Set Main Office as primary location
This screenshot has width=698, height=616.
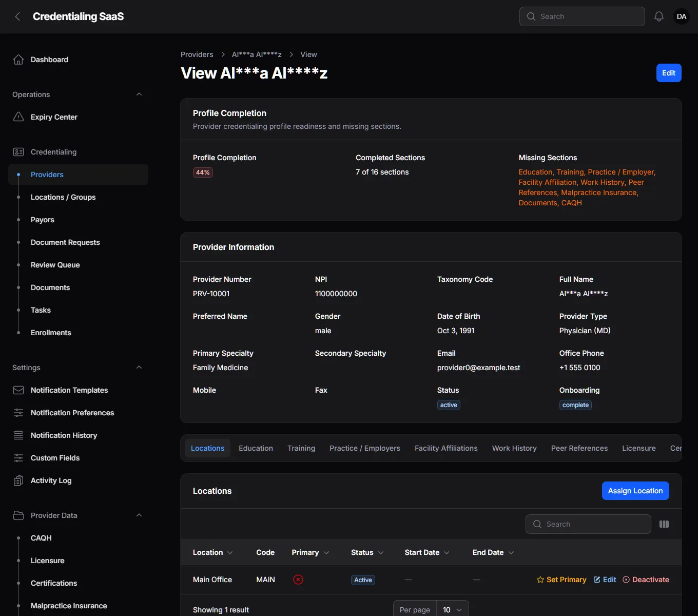click(561, 580)
